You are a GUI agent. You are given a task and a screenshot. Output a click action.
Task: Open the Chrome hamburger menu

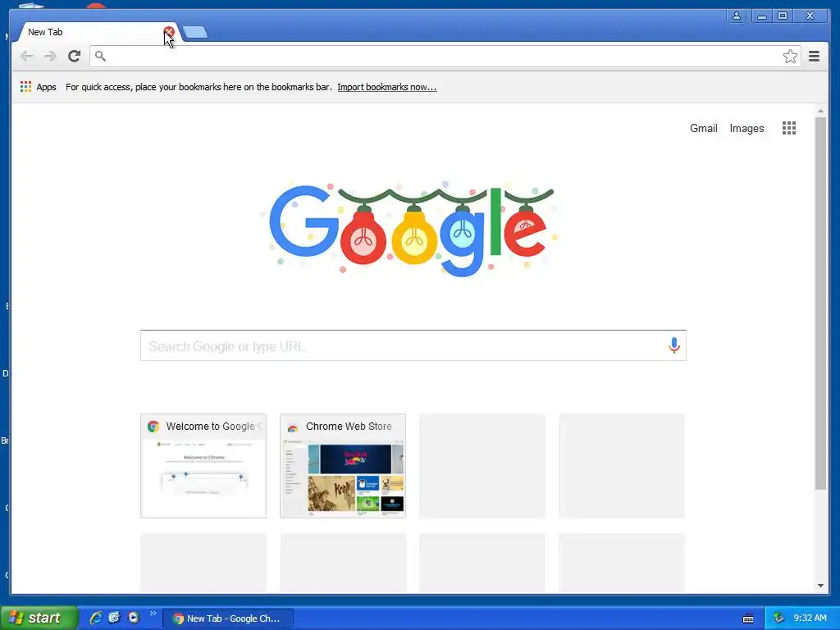tap(815, 57)
